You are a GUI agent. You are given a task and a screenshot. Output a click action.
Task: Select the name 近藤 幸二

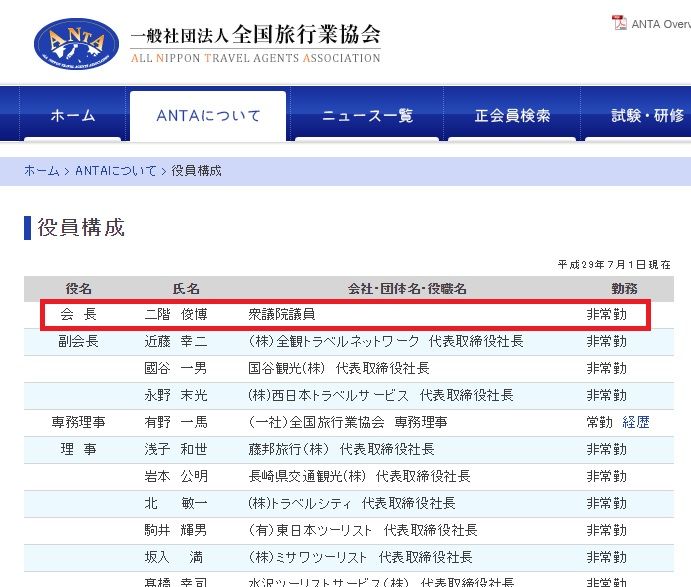(176, 341)
